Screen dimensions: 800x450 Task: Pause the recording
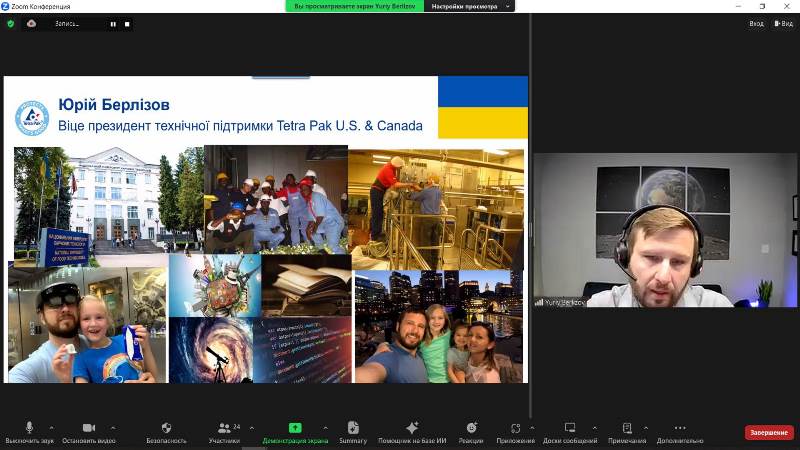pos(113,24)
